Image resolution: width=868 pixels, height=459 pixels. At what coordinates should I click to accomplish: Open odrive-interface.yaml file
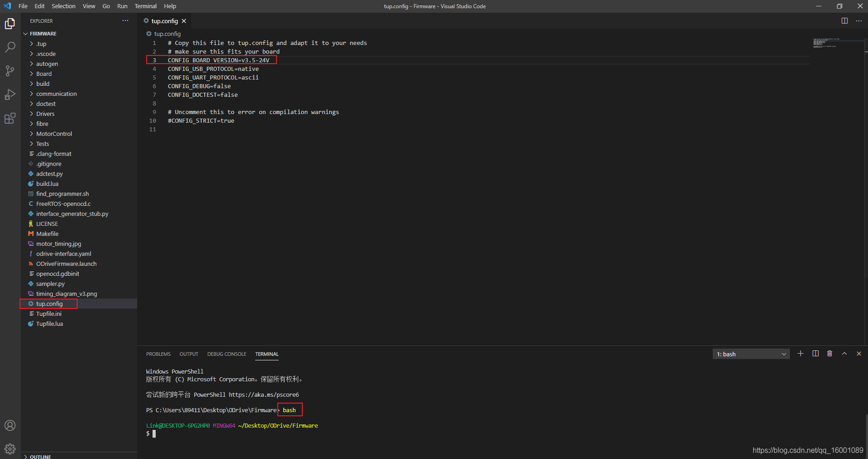[64, 254]
